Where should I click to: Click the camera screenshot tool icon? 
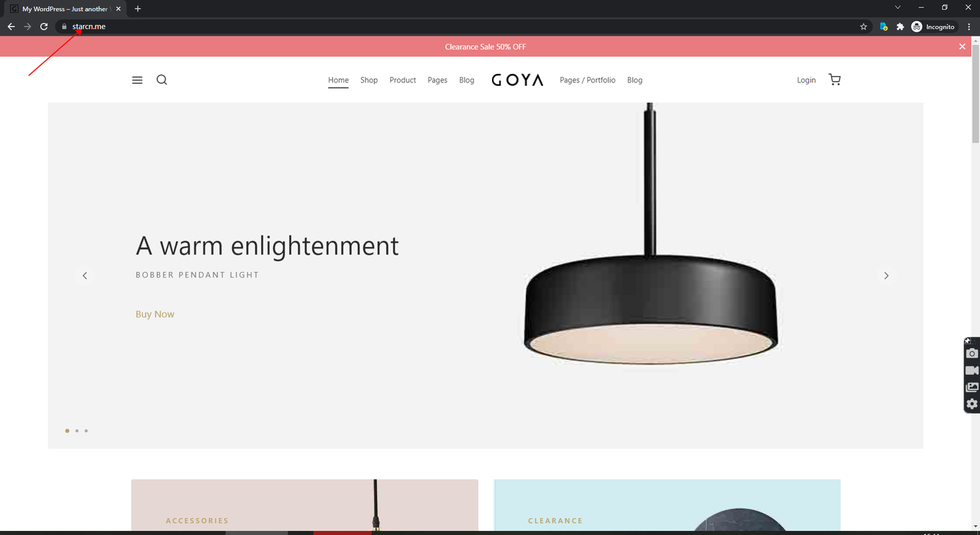972,353
